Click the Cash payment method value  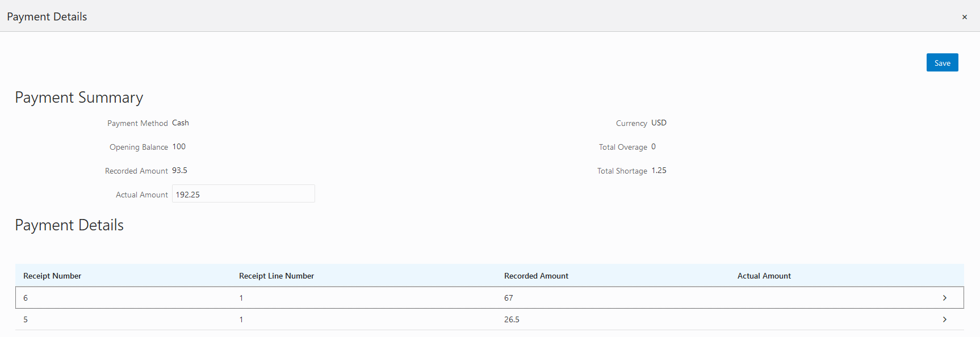click(x=181, y=123)
